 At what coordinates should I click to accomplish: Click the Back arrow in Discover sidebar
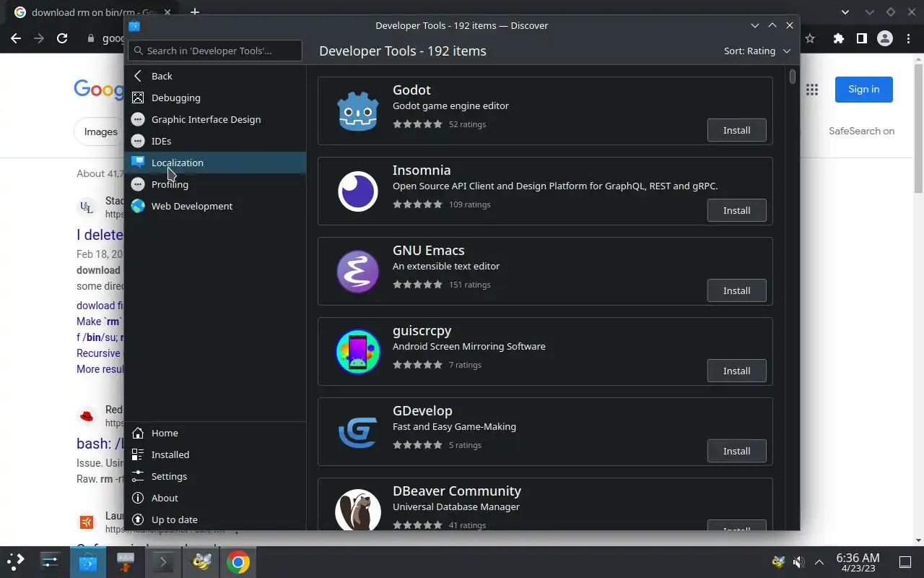tap(138, 76)
